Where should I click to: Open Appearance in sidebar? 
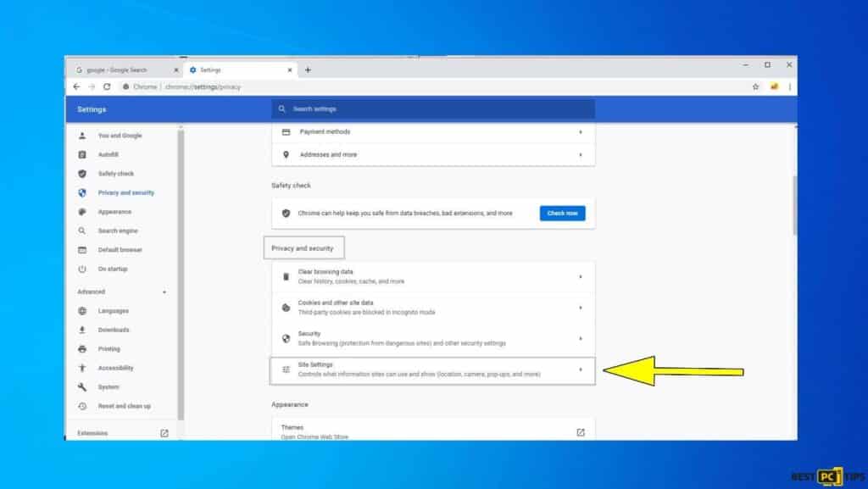coord(114,212)
